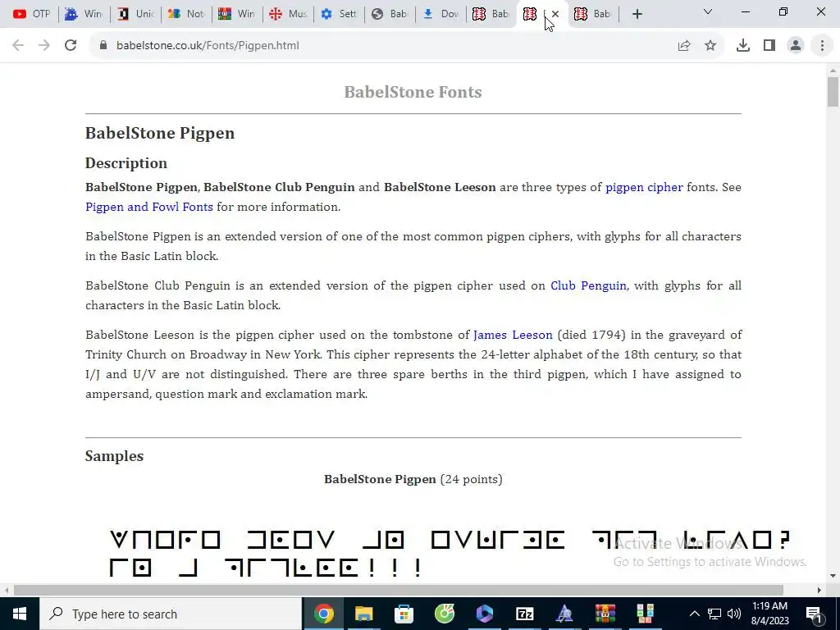The width and height of the screenshot is (840, 630).
Task: Open the green Coc Coc browser taskbar icon
Action: tap(444, 614)
